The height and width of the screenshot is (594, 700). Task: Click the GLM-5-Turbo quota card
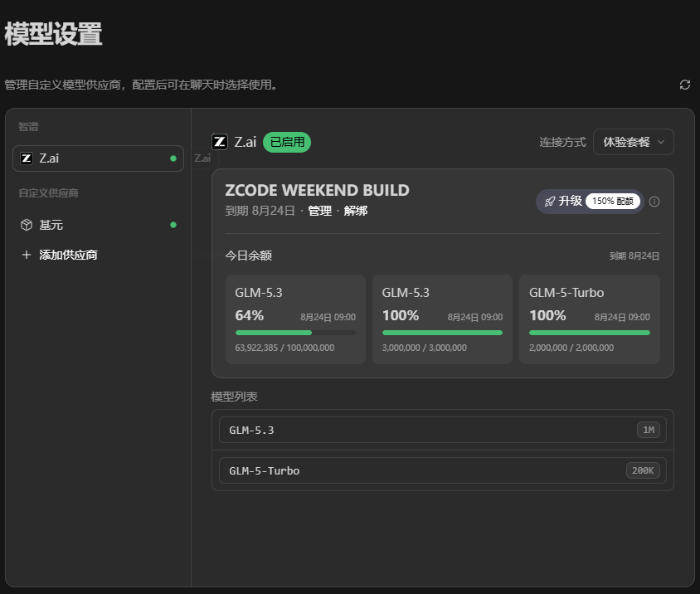click(x=590, y=319)
